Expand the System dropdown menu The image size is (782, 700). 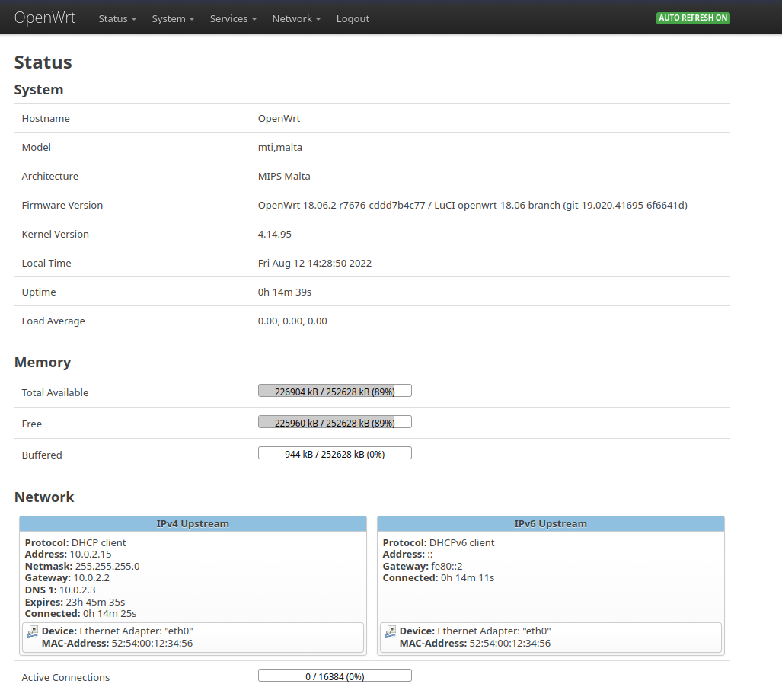click(x=173, y=18)
